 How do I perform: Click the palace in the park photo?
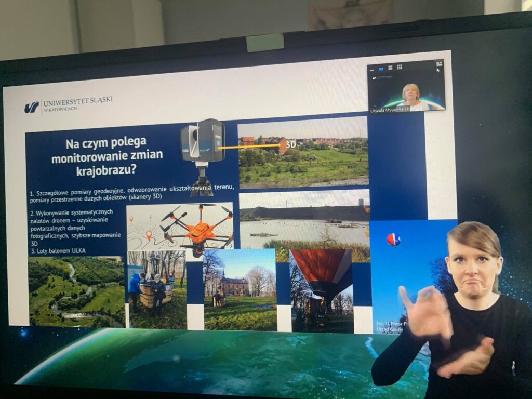(x=240, y=290)
